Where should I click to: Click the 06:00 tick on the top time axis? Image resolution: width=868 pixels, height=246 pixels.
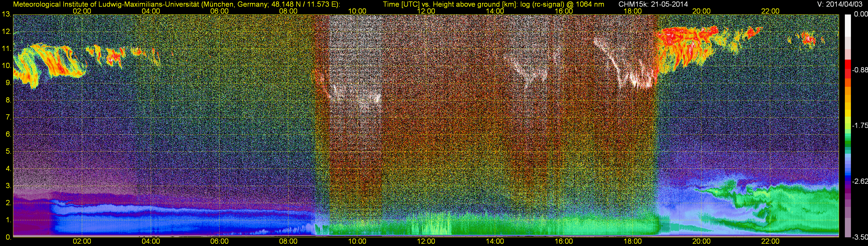click(x=219, y=11)
